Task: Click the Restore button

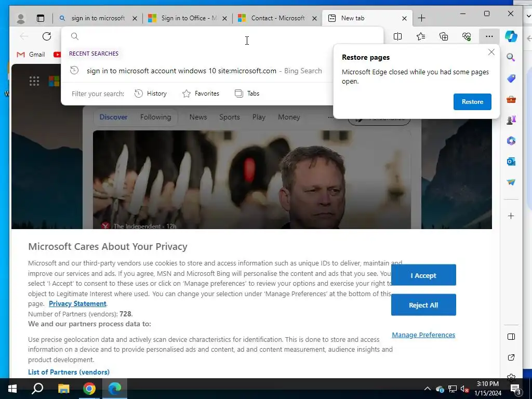Action: pos(472,102)
